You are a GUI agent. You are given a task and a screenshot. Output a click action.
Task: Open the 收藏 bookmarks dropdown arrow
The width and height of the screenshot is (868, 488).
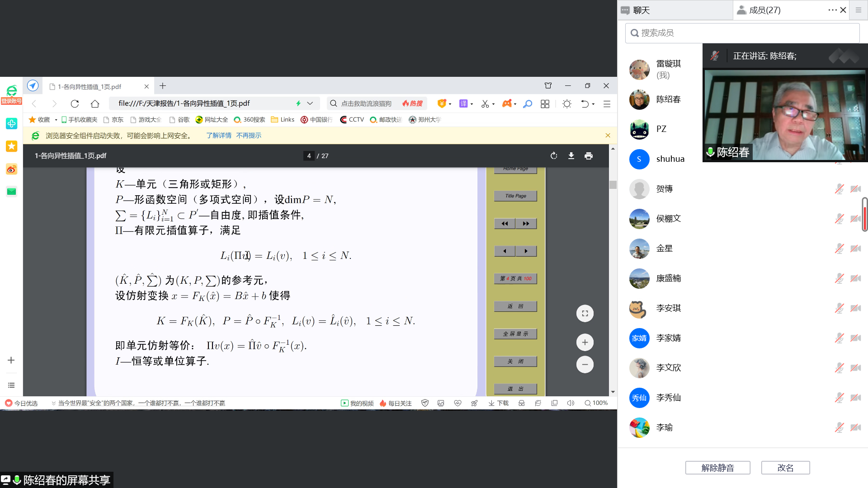(x=56, y=120)
